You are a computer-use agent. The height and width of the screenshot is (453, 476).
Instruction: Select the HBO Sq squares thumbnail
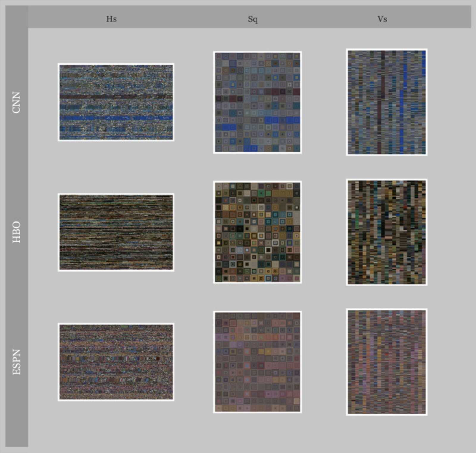[257, 232]
